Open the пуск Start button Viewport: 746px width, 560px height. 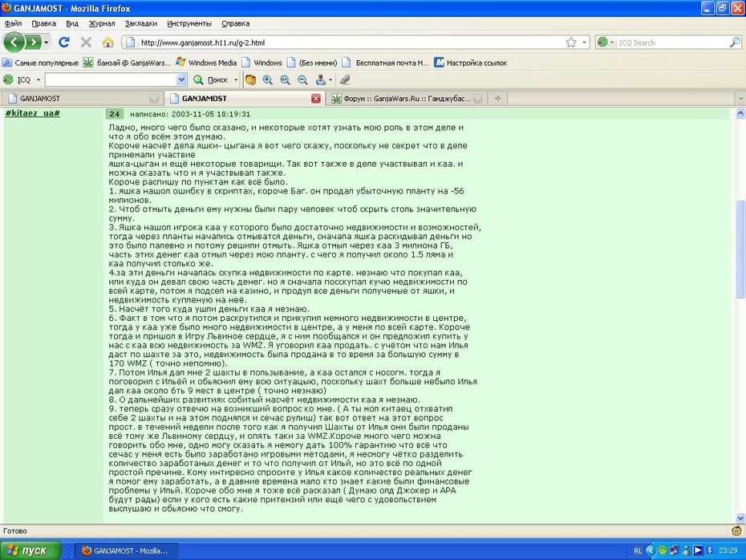30,550
